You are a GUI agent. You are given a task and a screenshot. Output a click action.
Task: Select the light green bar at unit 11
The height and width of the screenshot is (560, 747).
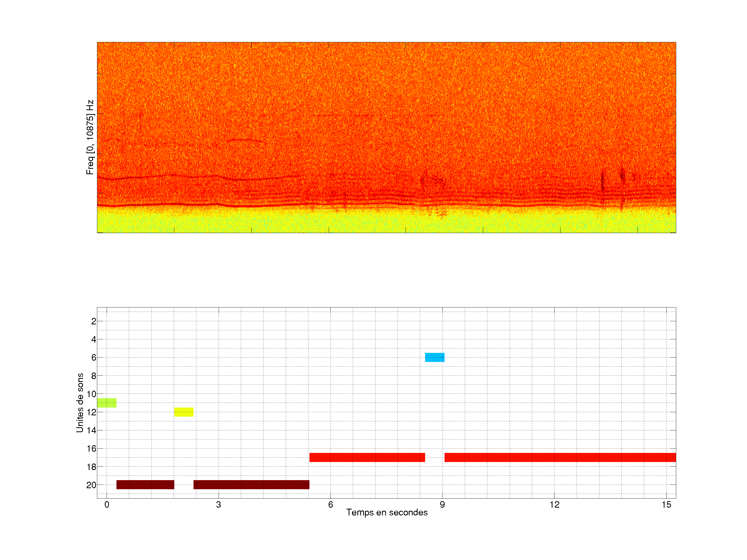tap(107, 403)
